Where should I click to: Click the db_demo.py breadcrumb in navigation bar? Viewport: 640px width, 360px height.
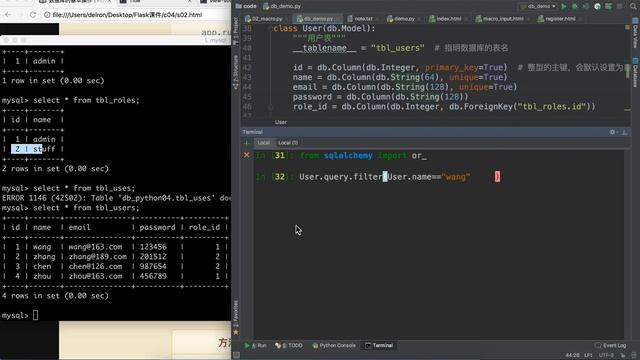pos(282,6)
